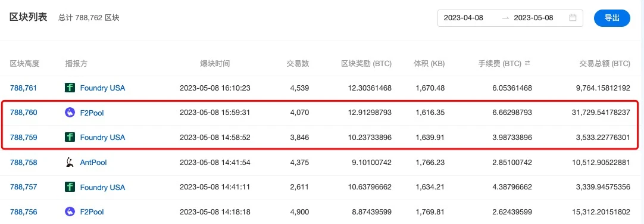Click total amount 9,764.15812192

pos(603,88)
